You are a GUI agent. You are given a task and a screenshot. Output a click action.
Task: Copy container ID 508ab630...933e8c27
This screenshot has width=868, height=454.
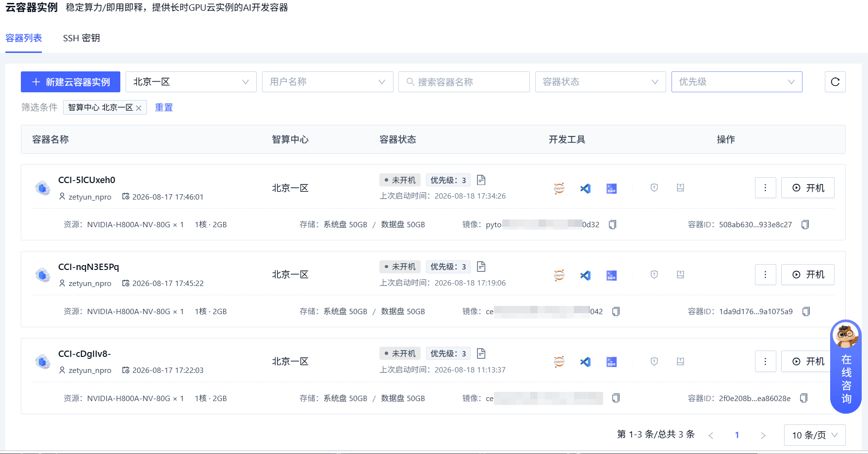click(x=805, y=225)
